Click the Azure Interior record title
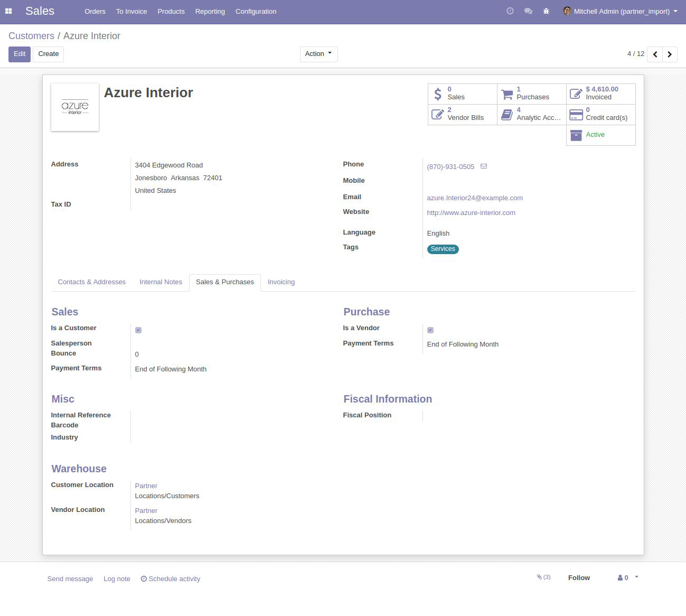Image resolution: width=686 pixels, height=616 pixels. point(148,92)
